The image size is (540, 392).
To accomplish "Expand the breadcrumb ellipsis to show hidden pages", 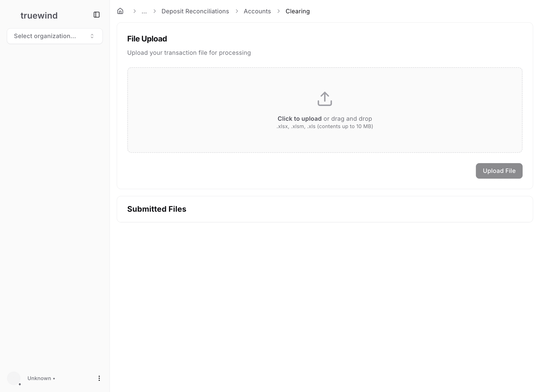I will [x=144, y=11].
